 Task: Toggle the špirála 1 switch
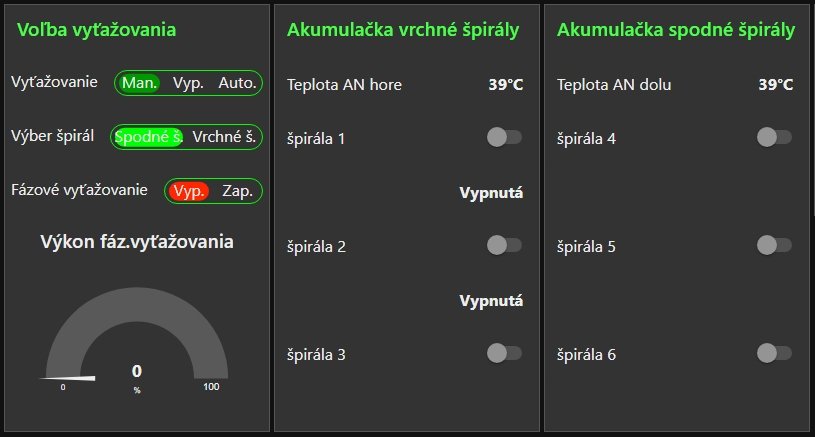504,137
